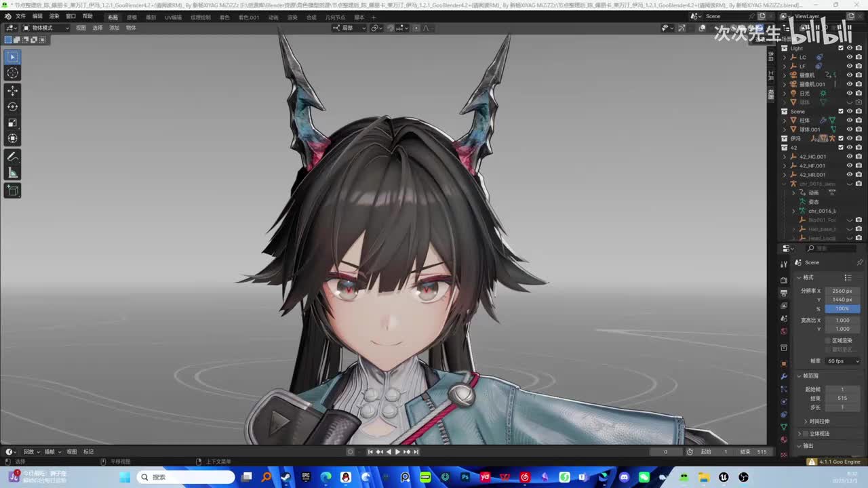The image size is (868, 488).
Task: Click the Blender logo menu icon
Action: [x=7, y=16]
